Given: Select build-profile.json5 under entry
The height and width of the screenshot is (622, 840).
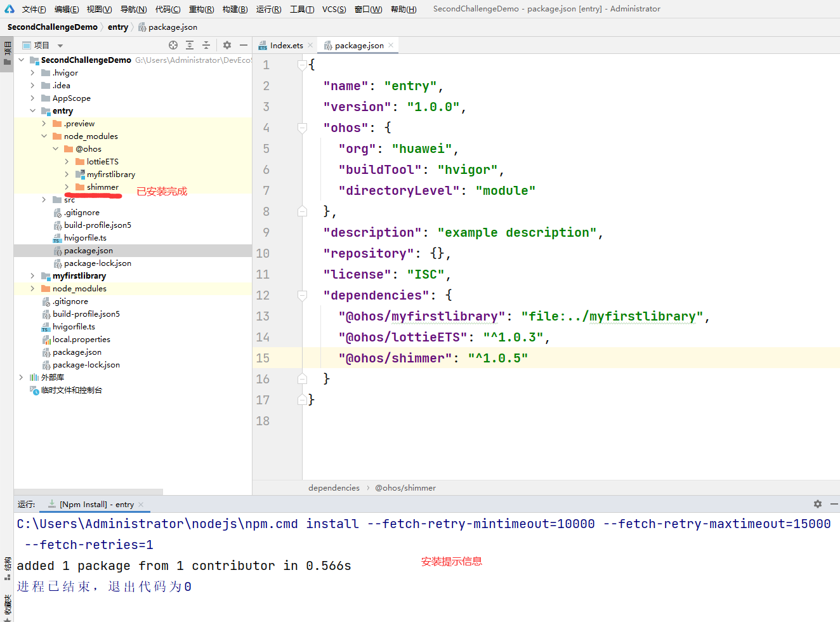Looking at the screenshot, I should pos(98,225).
